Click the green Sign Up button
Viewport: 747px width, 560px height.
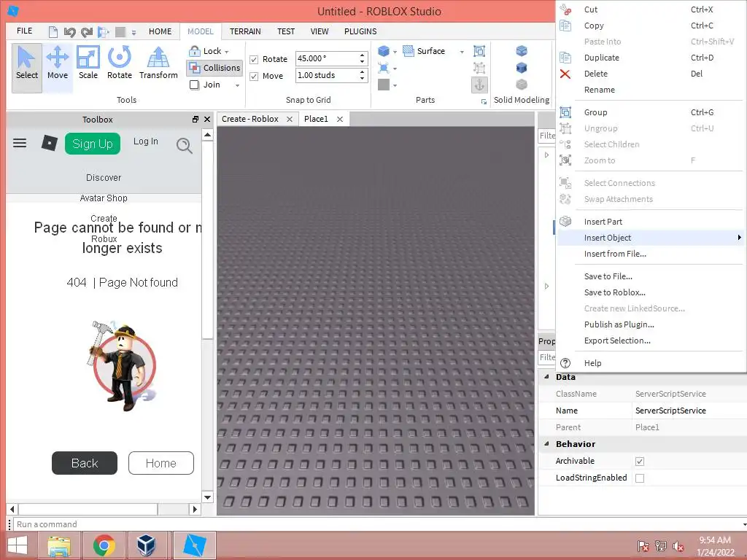(93, 144)
